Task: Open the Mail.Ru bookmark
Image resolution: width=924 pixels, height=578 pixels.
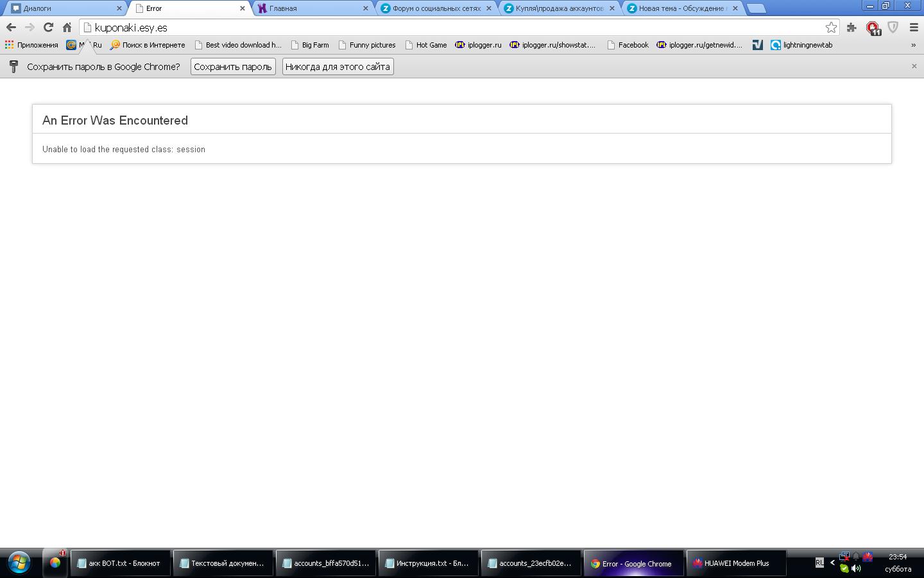Action: point(84,45)
